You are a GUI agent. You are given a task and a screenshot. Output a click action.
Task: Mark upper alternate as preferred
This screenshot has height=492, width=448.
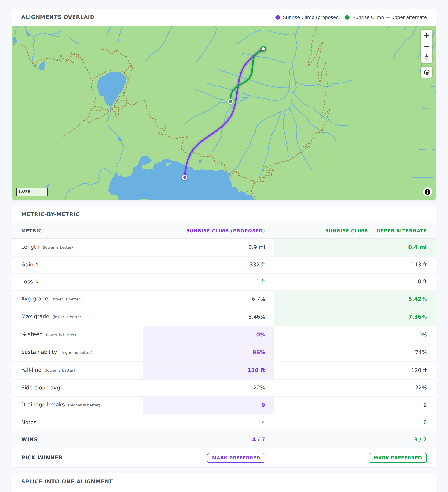(x=398, y=458)
